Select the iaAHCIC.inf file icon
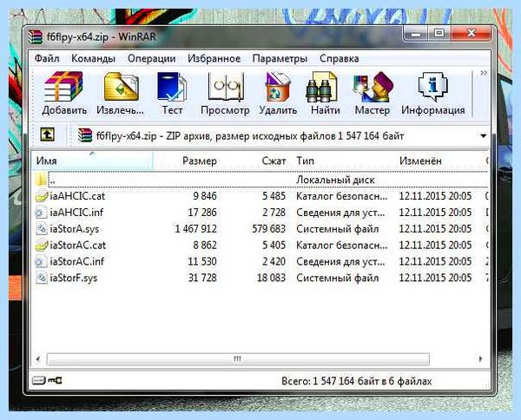Viewport: 521px width, 420px height. 41,213
